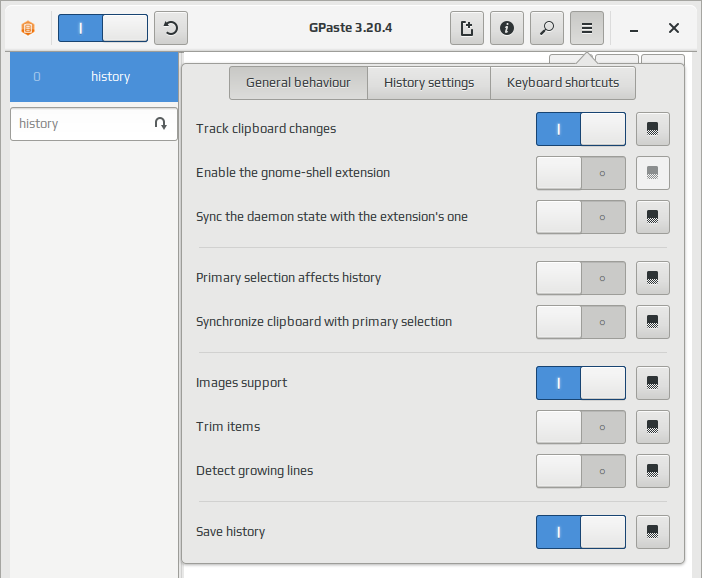The width and height of the screenshot is (702, 578).
Task: Click the switch arrow icon in history field
Action: (x=161, y=124)
